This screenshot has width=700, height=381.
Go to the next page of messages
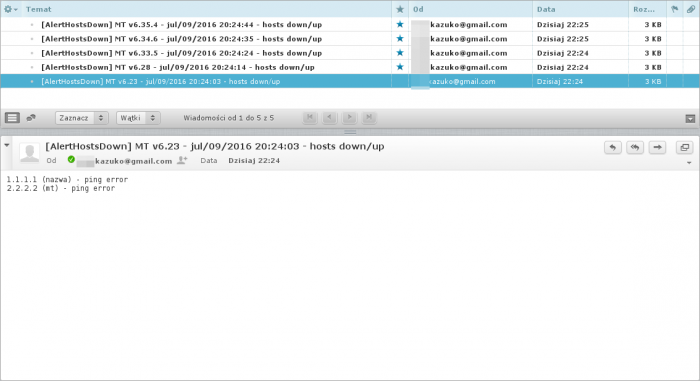pyautogui.click(x=349, y=117)
